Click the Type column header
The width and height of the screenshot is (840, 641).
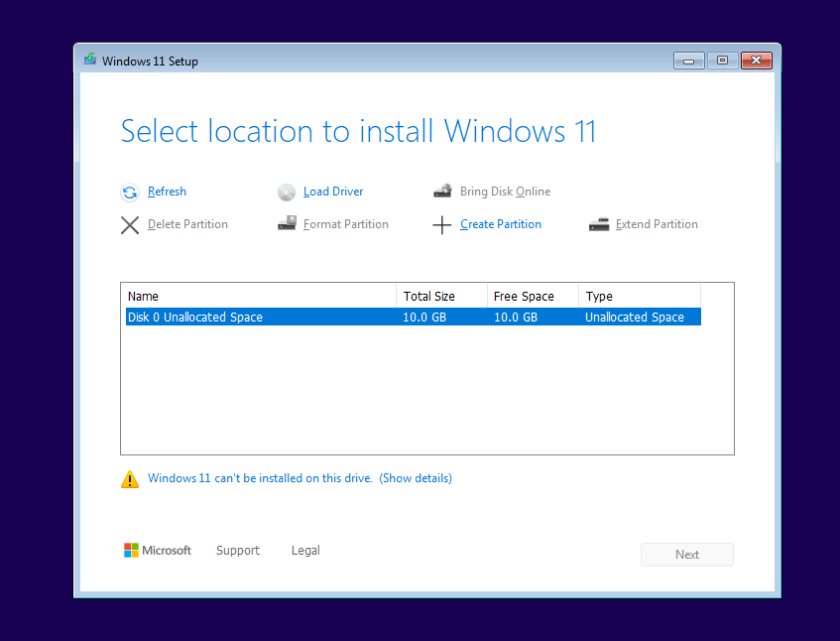point(639,296)
